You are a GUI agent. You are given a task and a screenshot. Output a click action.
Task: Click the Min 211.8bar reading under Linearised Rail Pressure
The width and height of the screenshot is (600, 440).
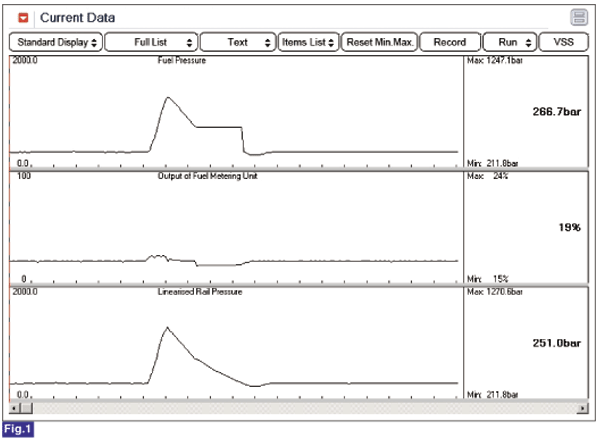tap(492, 394)
